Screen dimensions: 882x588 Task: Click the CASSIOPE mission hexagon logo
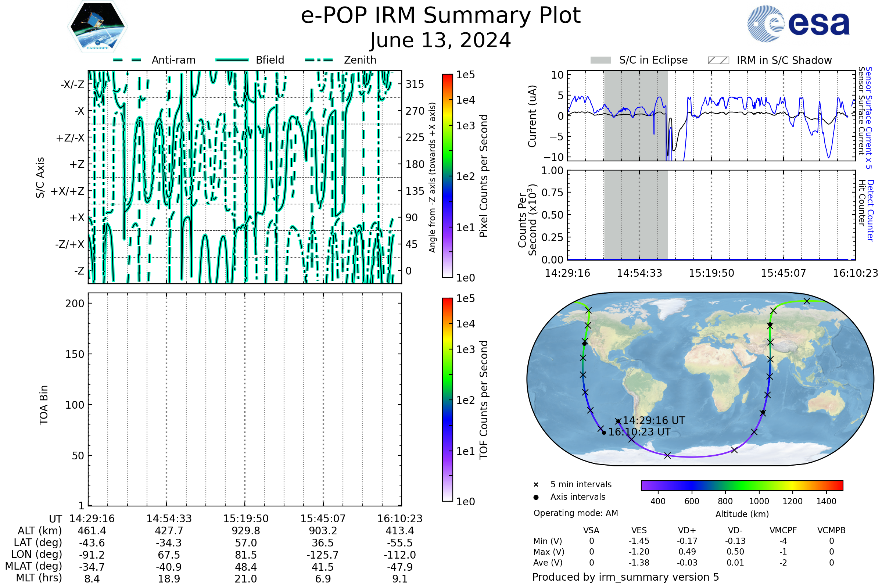(x=97, y=27)
